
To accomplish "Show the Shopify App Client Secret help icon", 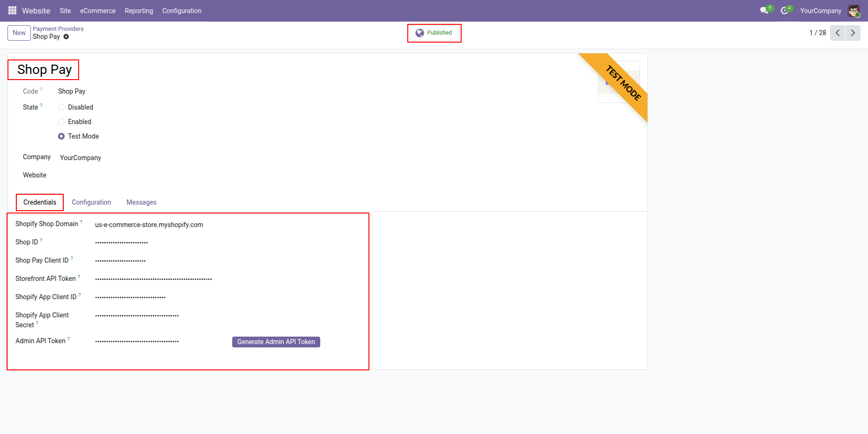I will (x=37, y=323).
